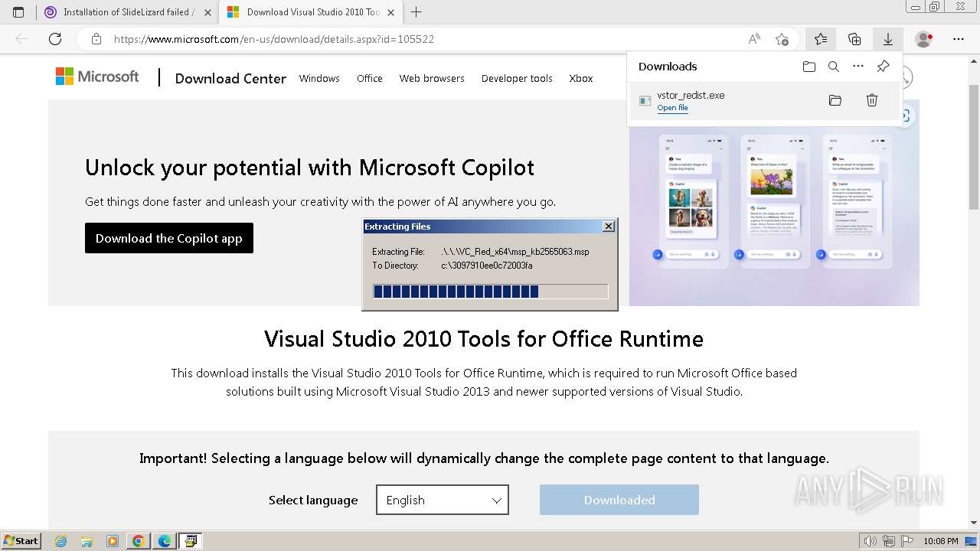Show vstor_redist.exe in folder

point(835,100)
